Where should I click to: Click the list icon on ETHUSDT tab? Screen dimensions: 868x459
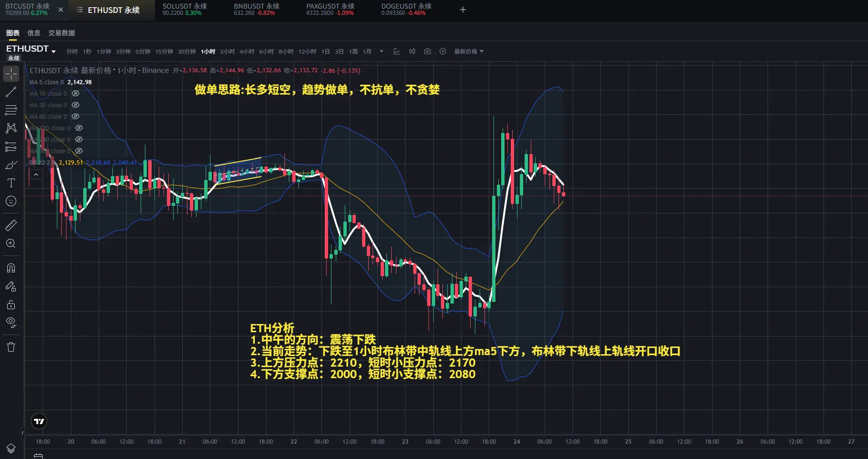[x=80, y=10]
